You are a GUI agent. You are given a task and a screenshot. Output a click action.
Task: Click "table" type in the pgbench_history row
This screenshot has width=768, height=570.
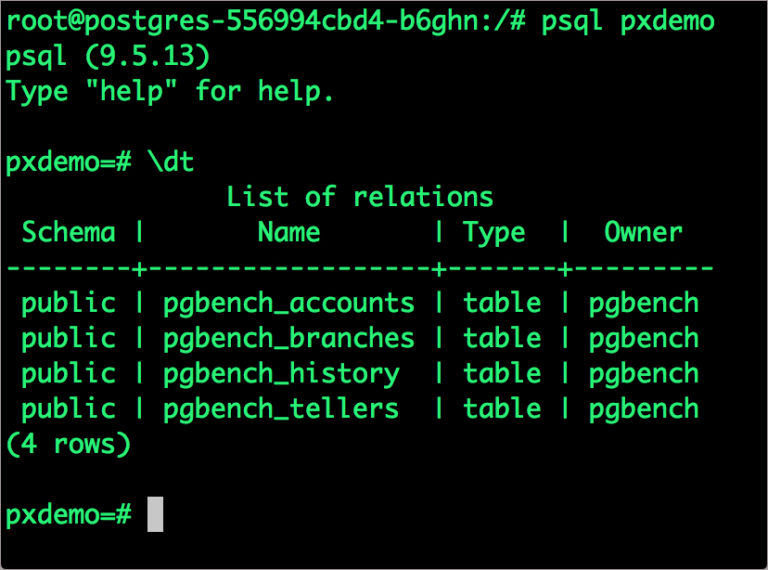502,373
